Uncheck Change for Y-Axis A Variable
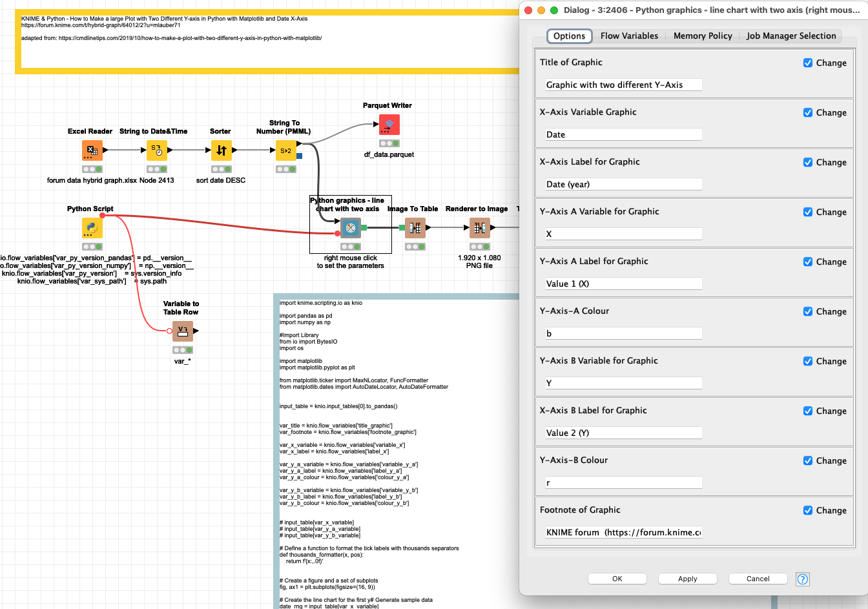The width and height of the screenshot is (868, 609). pyautogui.click(x=808, y=212)
